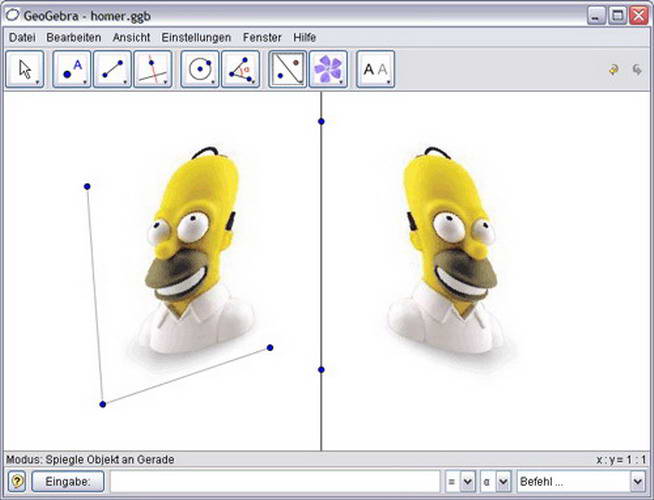
Task: Expand the Angle tool dropdown triangle
Action: click(x=253, y=83)
